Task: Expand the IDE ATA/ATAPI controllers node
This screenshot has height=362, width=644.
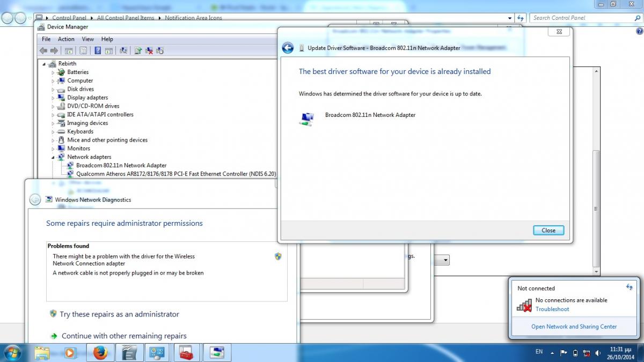Action: tap(53, 115)
